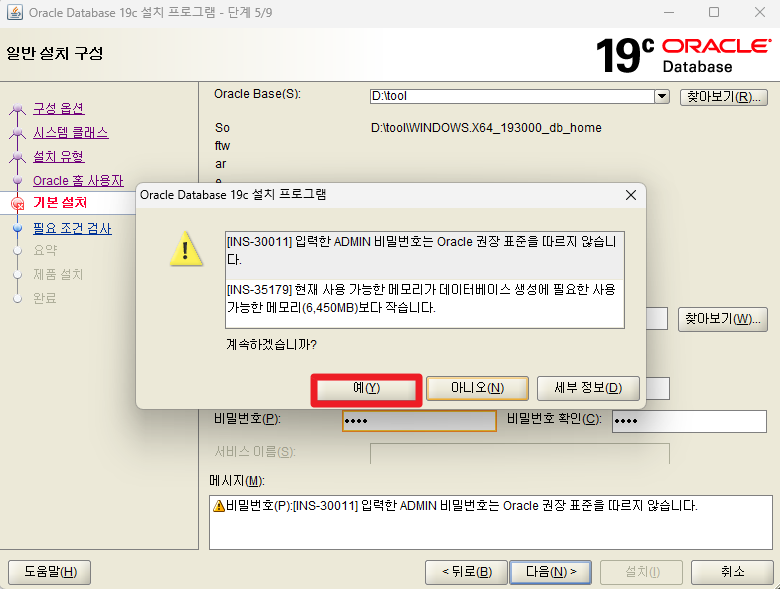Click the 일반 설치 구성 heading
Viewport: 780px width, 589px height.
(x=55, y=53)
